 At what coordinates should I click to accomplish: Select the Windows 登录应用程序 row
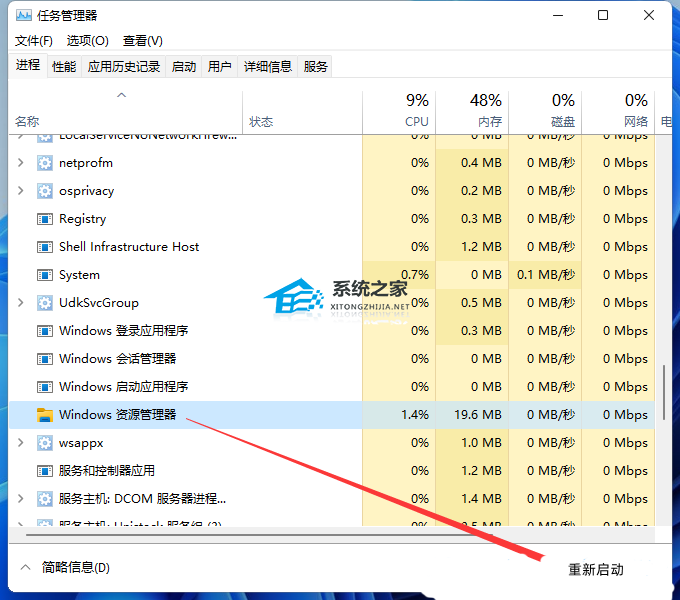[332, 331]
